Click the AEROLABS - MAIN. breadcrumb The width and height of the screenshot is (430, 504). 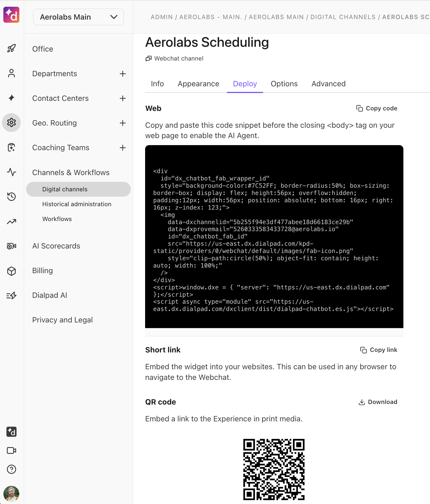click(211, 17)
